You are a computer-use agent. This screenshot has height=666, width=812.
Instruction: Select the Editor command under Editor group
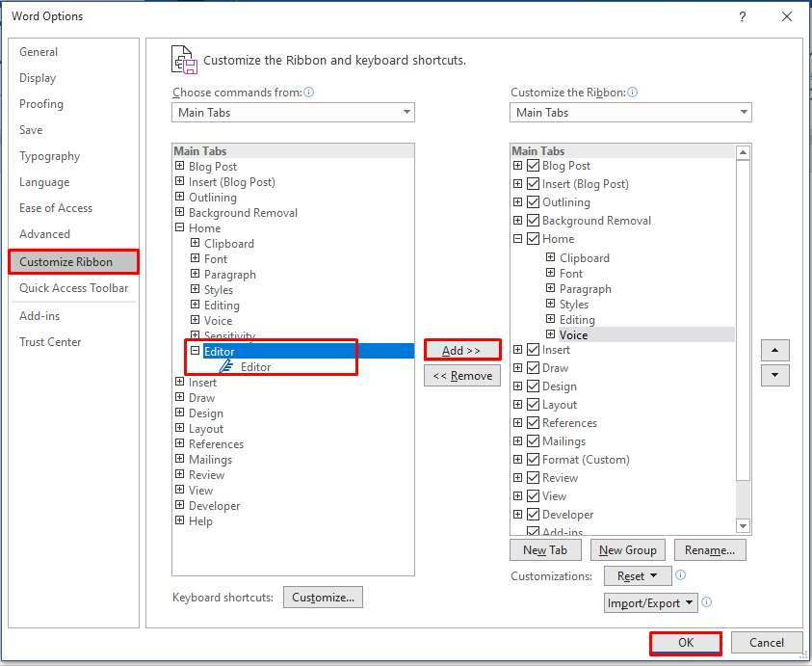click(x=256, y=367)
